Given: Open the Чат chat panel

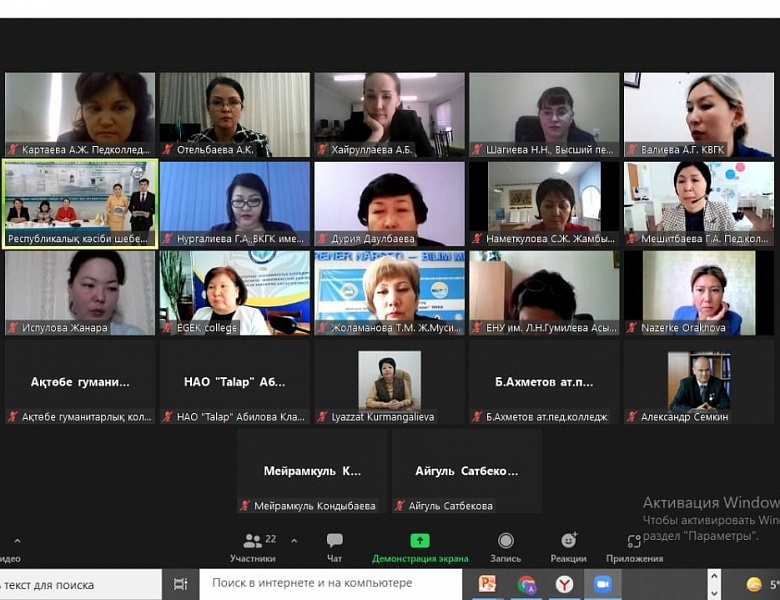Looking at the screenshot, I should pos(334,546).
